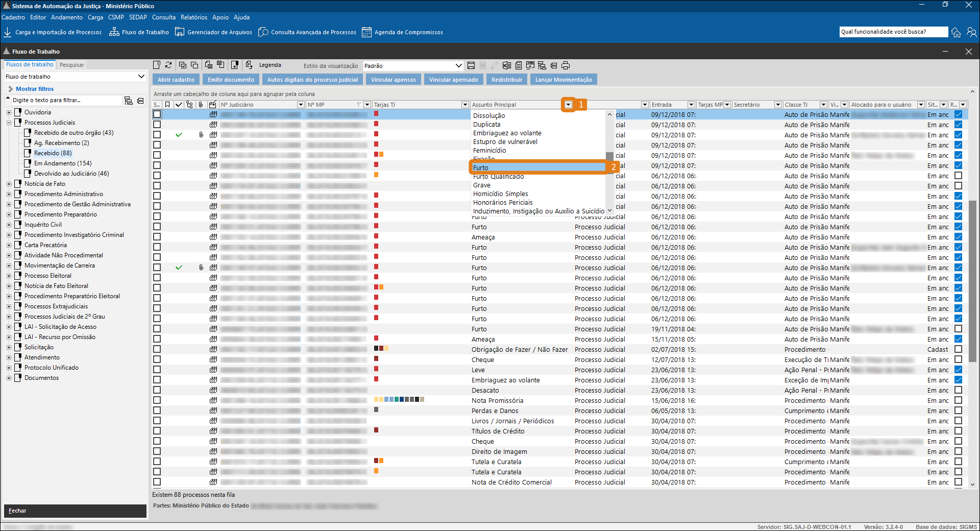Open the Secretário column filter arrow
The image size is (980, 531).
pyautogui.click(x=778, y=105)
